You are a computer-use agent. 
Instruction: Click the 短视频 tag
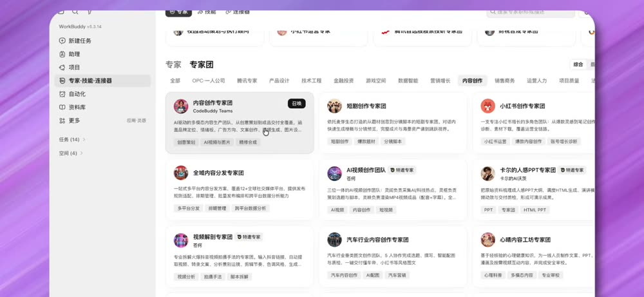pos(386,210)
